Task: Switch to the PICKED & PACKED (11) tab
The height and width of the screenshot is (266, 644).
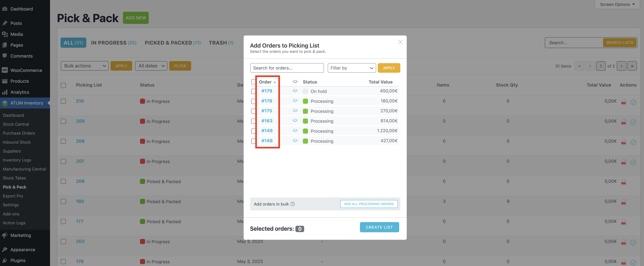Action: [172, 43]
